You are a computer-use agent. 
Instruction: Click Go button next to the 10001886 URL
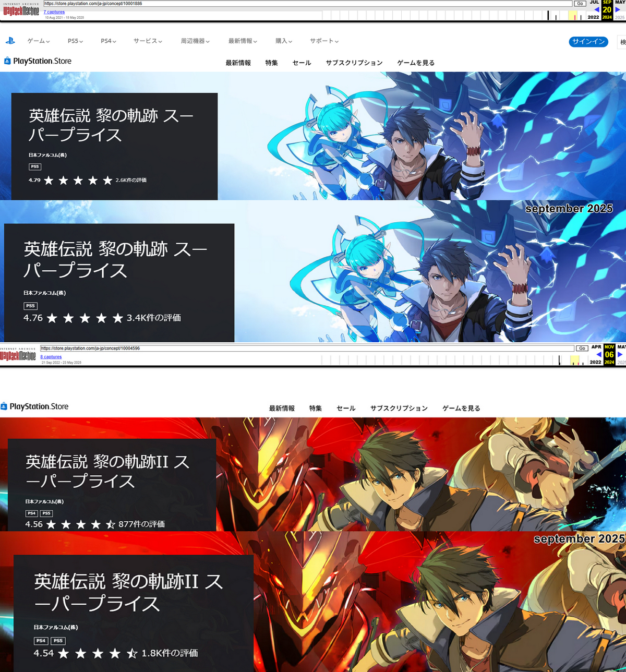(580, 4)
